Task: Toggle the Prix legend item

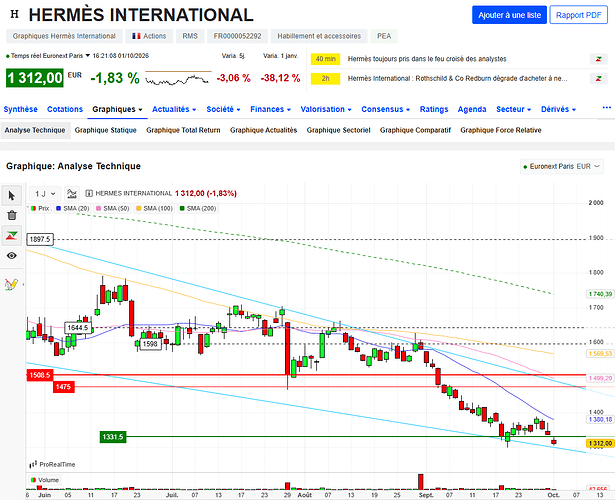Action: coord(40,208)
